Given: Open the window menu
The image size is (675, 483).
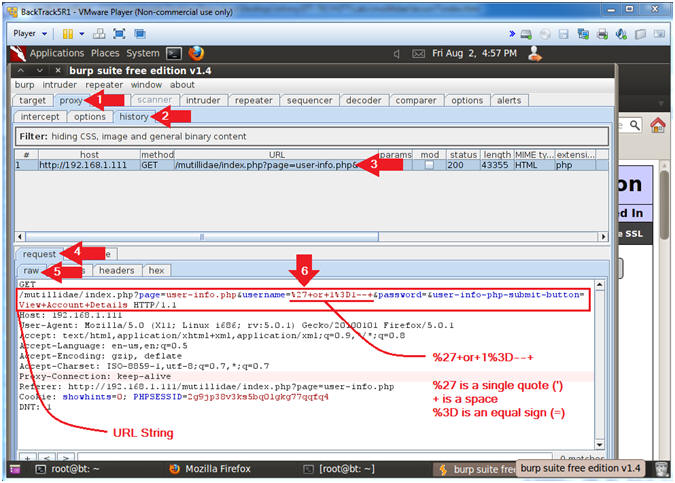Looking at the screenshot, I should [146, 85].
